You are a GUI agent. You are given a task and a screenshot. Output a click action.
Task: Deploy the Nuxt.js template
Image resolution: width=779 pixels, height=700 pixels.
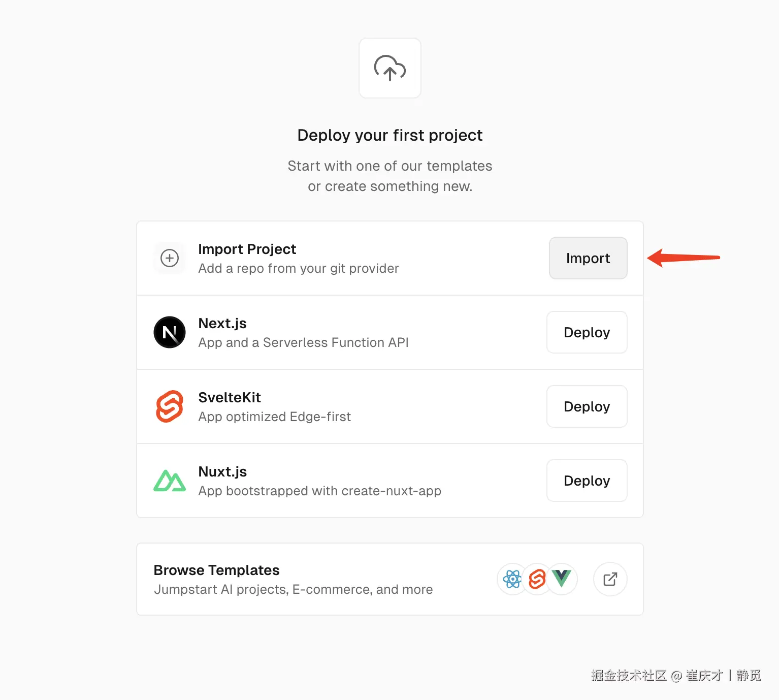click(587, 481)
